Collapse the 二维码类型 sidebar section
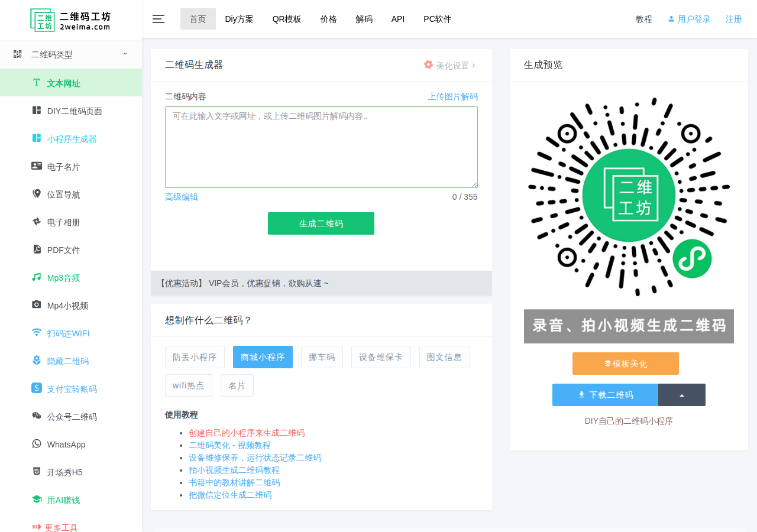The image size is (757, 532). coord(125,54)
